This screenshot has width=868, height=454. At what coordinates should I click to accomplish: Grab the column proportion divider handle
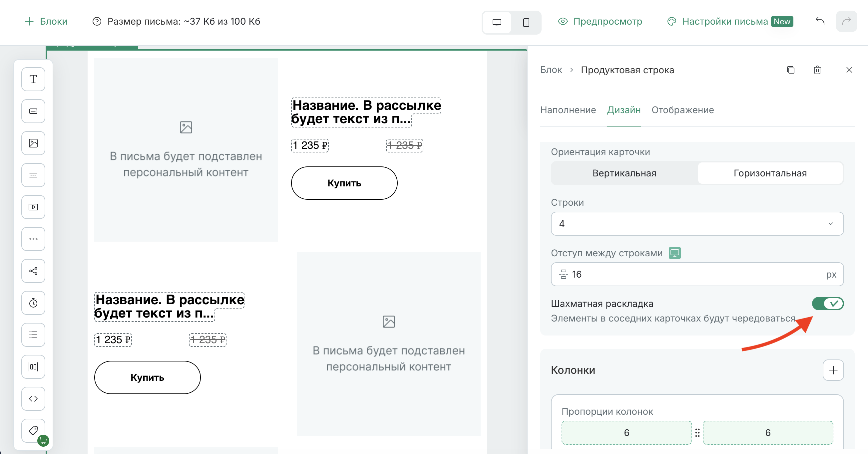(697, 433)
